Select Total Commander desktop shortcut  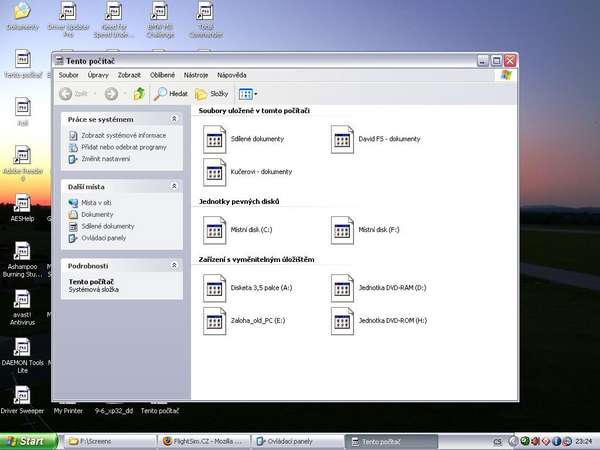[205, 19]
